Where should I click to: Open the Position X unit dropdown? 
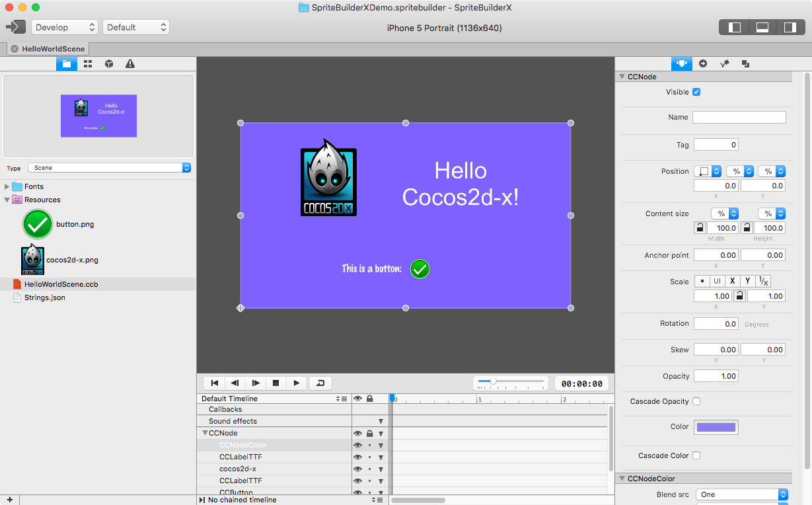point(740,171)
